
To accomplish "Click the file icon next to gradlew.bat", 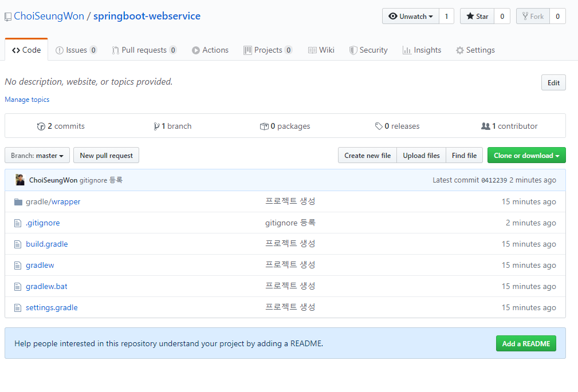I will 18,287.
